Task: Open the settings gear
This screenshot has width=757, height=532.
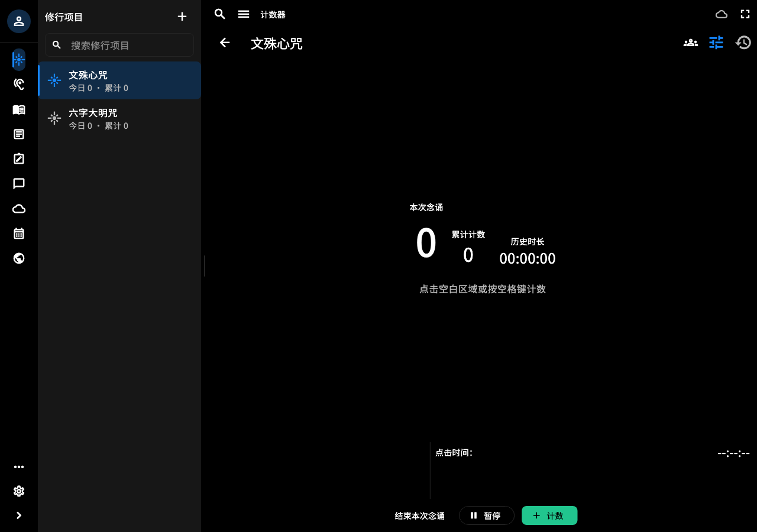Action: 19,491
